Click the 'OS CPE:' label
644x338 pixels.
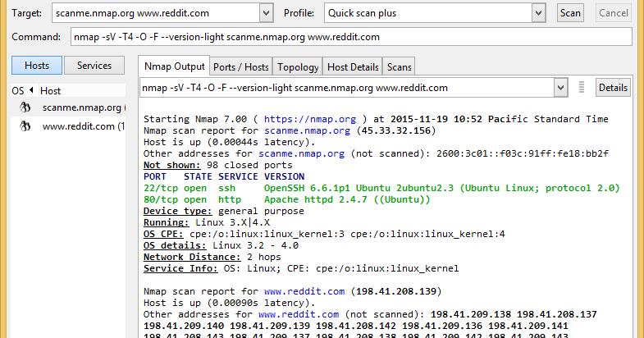163,234
